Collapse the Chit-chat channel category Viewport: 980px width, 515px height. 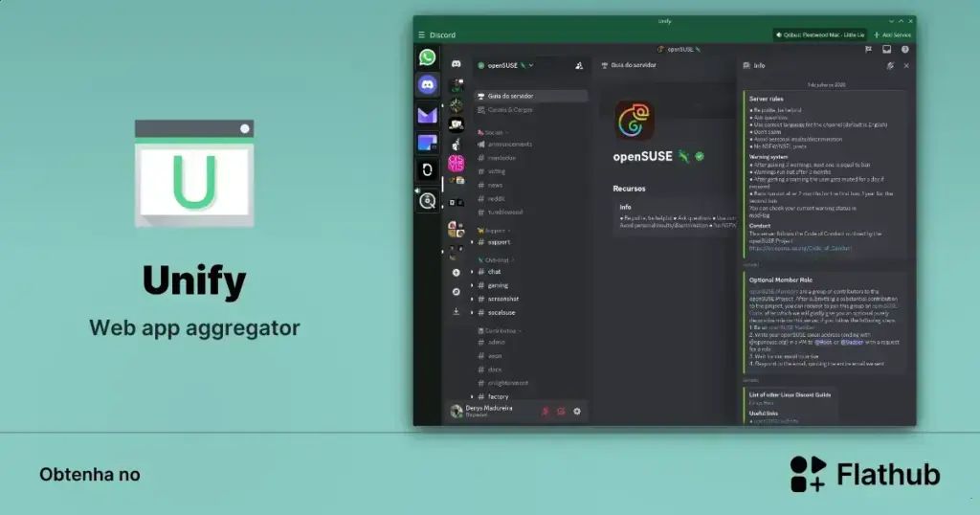coord(496,260)
